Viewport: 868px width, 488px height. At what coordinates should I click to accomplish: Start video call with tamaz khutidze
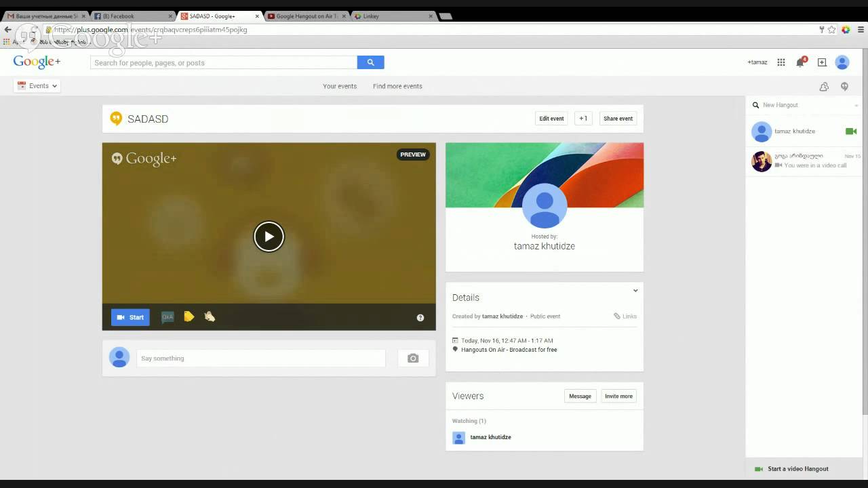[x=851, y=131]
